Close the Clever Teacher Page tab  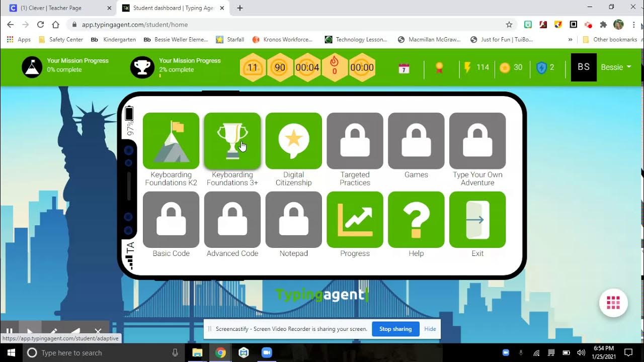[109, 8]
